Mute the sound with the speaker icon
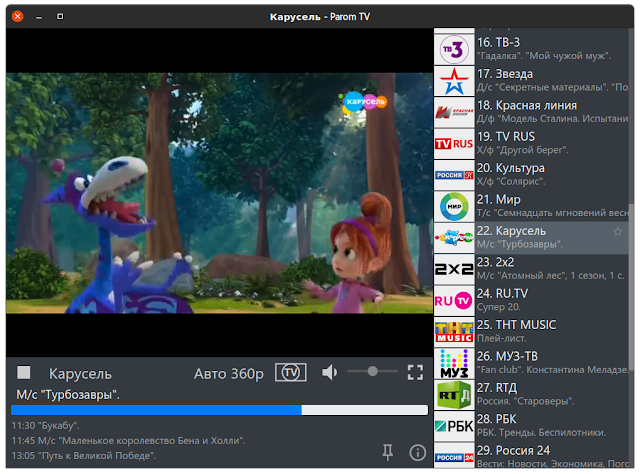This screenshot has height=474, width=640. pyautogui.click(x=329, y=372)
